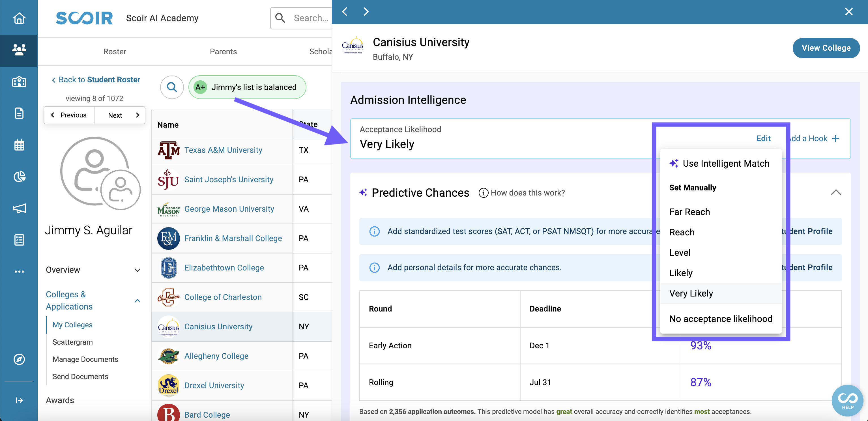The height and width of the screenshot is (421, 868).
Task: Open the Edit acceptance likelihood dropdown
Action: point(763,139)
